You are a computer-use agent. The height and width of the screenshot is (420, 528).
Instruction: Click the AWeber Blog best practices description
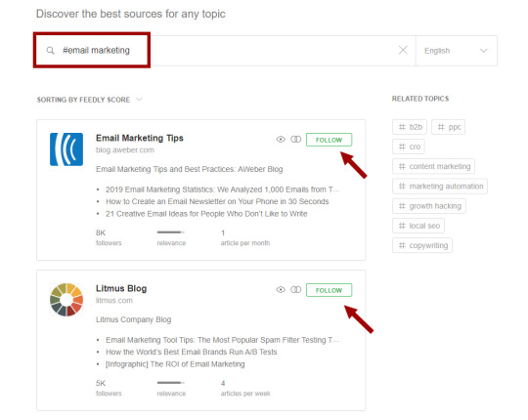click(x=190, y=169)
